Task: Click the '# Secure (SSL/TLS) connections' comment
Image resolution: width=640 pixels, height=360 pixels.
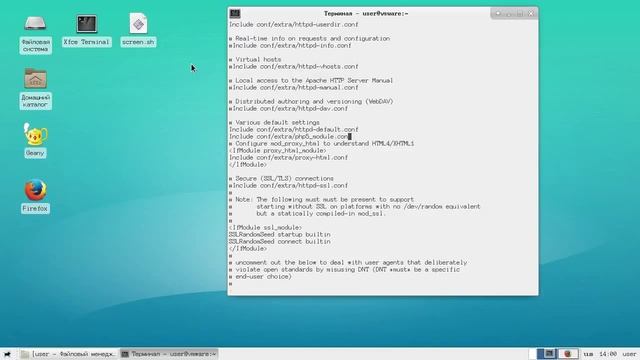Action: 281,178
